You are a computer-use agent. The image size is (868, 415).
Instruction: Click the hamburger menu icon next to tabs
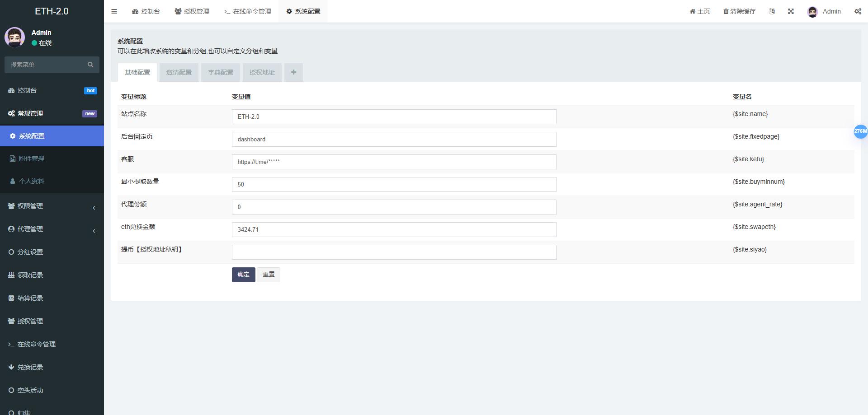114,11
